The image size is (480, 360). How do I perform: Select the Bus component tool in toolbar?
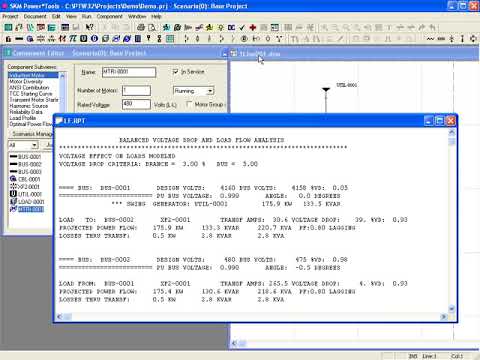point(19,39)
